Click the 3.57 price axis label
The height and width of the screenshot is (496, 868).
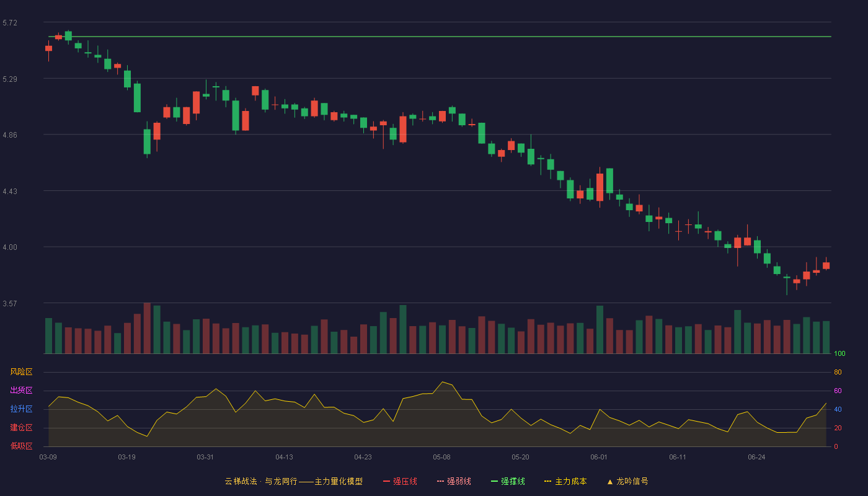tap(10, 304)
